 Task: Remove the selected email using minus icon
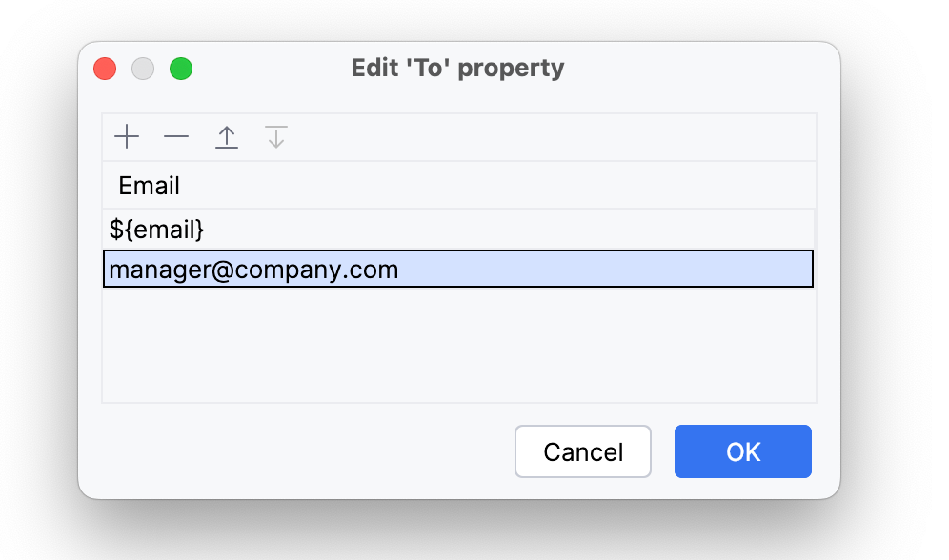pyautogui.click(x=176, y=137)
